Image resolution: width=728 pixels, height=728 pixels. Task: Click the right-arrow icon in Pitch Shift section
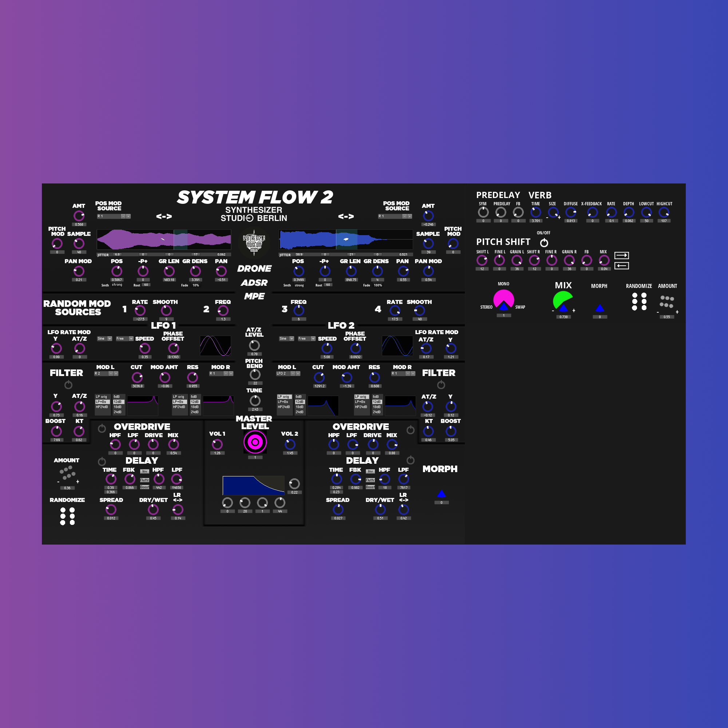[622, 256]
